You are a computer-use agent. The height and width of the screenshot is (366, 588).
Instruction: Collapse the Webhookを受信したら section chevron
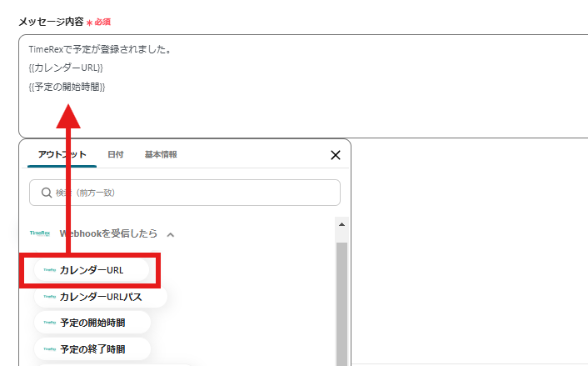click(171, 234)
